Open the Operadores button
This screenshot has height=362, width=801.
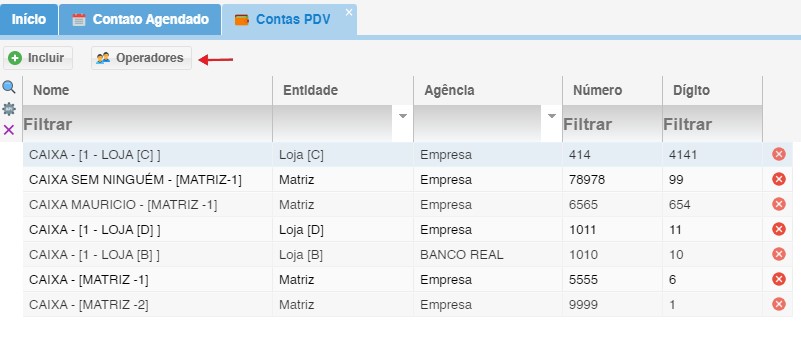(142, 58)
